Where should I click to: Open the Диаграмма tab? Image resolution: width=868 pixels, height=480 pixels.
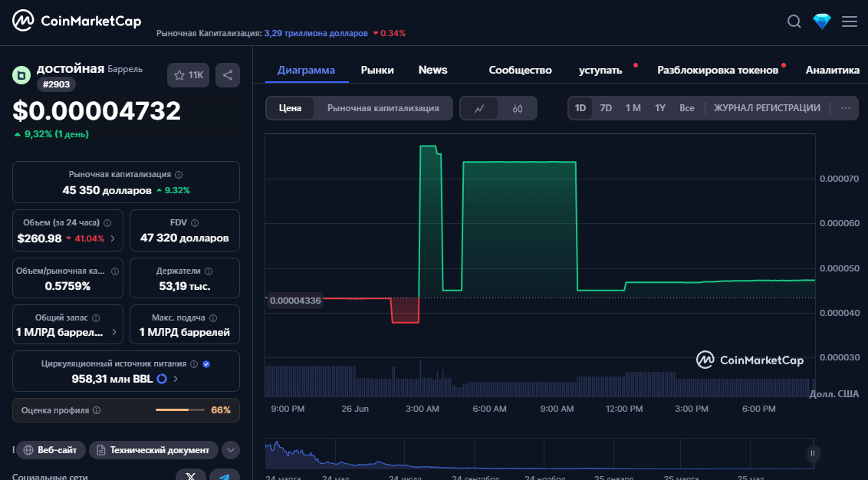point(306,71)
